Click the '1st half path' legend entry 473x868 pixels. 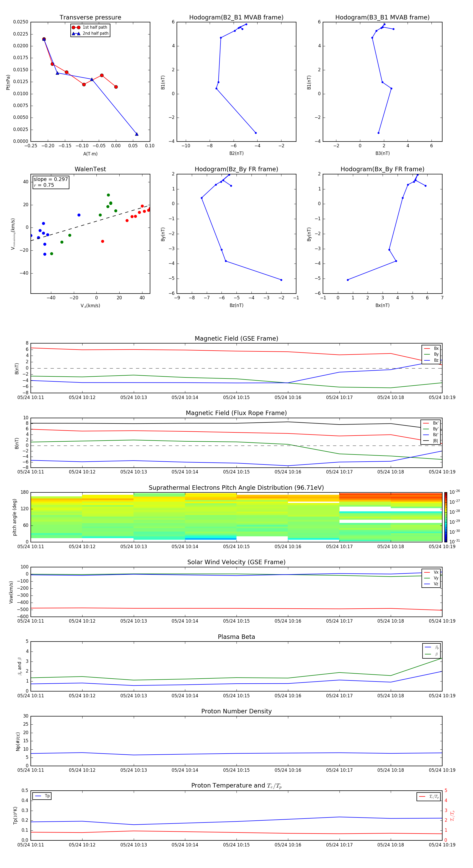[x=90, y=27]
